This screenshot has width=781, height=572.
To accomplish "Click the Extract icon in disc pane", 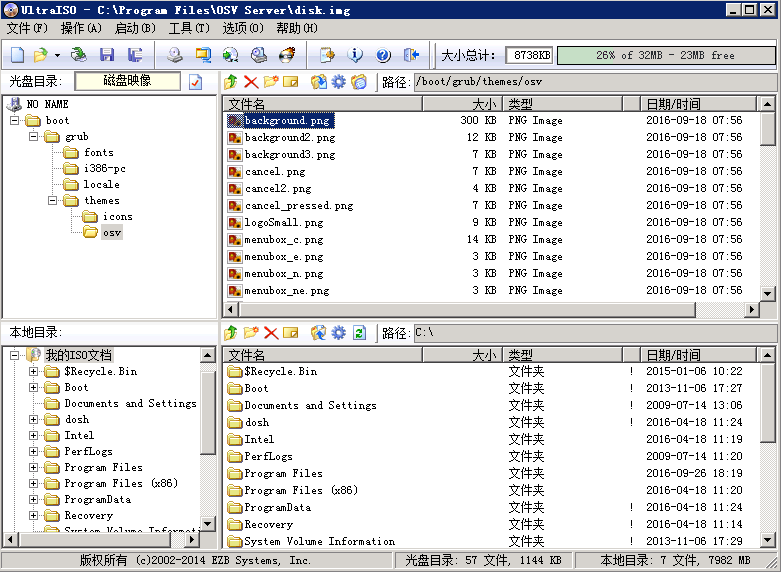I will pos(319,81).
